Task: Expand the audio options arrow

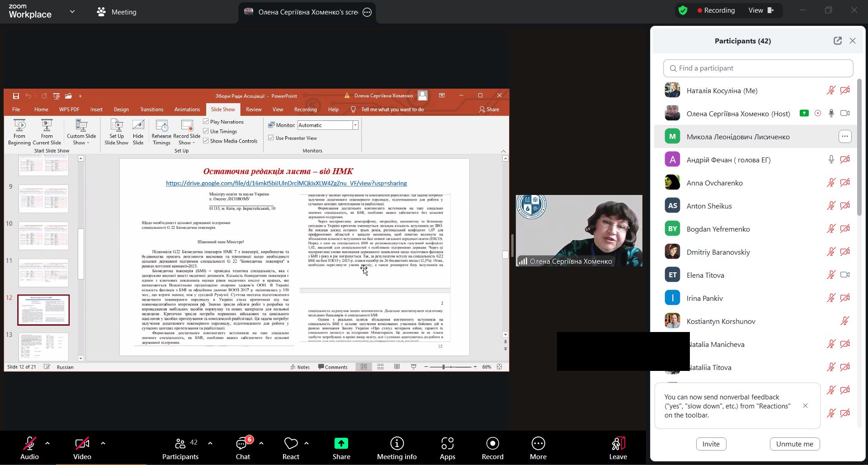Action: [x=47, y=443]
